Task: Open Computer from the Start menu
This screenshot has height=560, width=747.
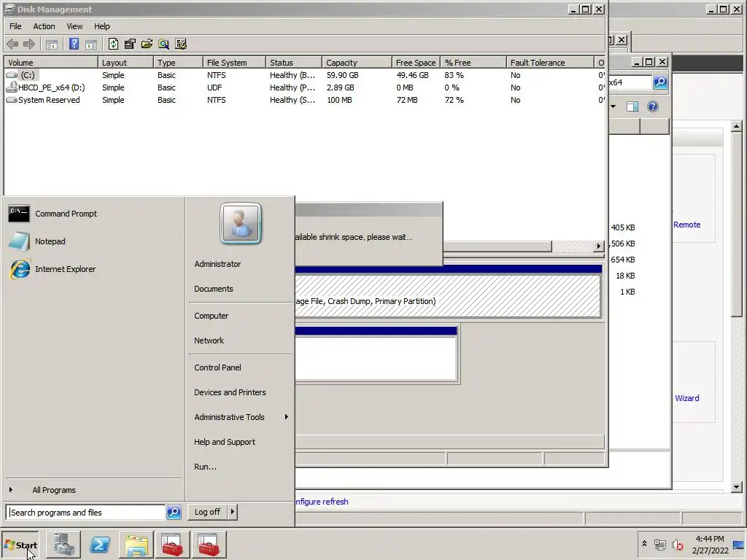Action: pos(211,316)
